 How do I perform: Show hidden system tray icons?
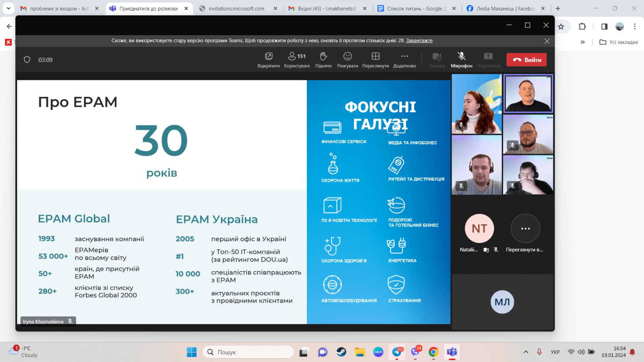[526, 352]
